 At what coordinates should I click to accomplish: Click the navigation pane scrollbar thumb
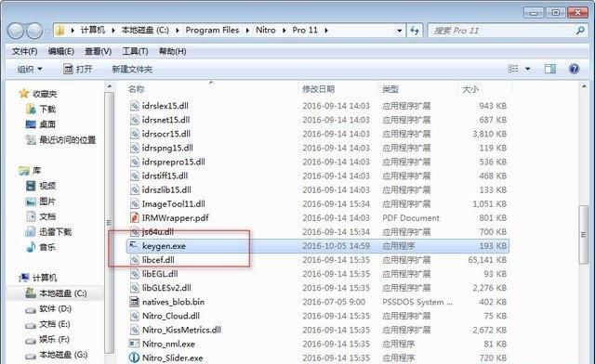click(109, 222)
